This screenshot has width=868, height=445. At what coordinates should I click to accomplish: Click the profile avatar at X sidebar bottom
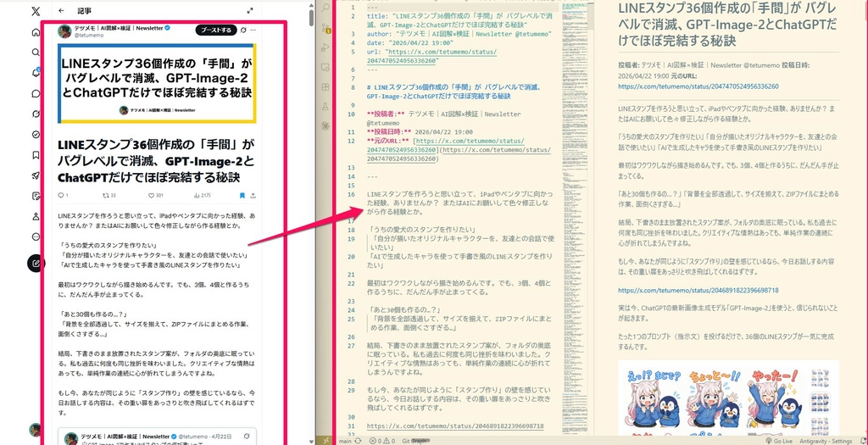tap(36, 430)
